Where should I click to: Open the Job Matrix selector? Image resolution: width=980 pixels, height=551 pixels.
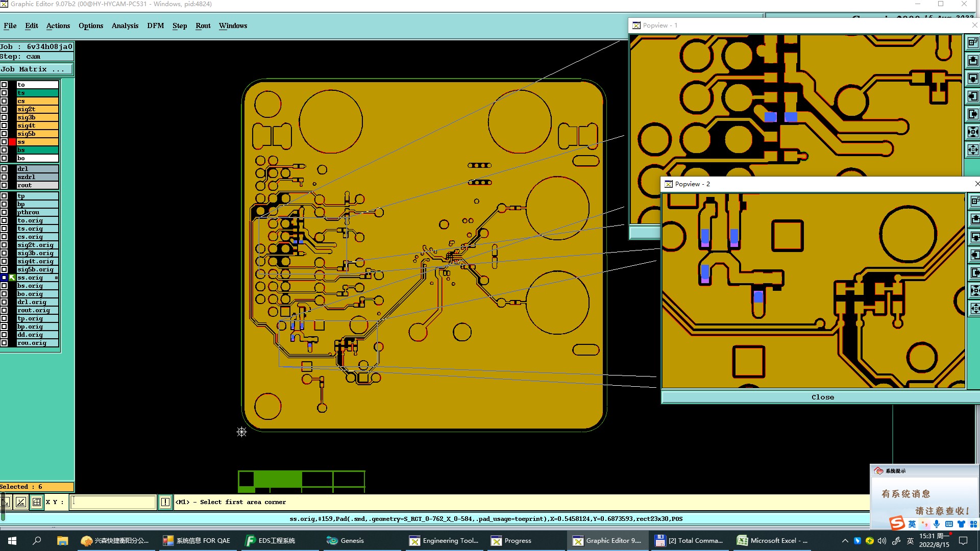point(36,69)
